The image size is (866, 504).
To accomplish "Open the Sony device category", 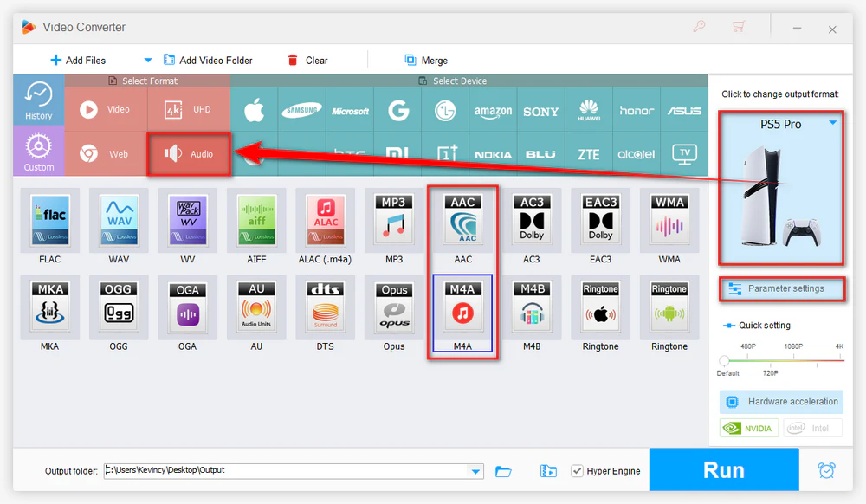I will [540, 110].
